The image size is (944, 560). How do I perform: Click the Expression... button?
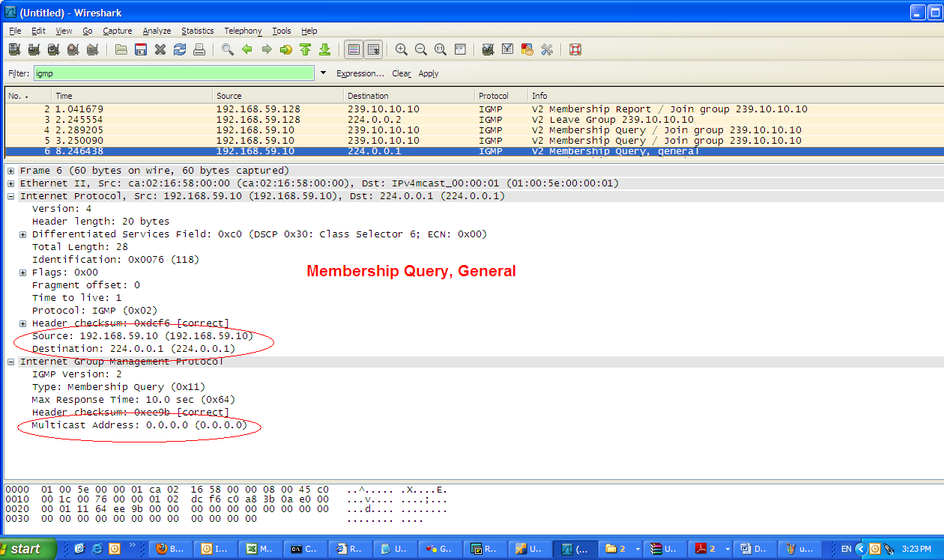360,73
